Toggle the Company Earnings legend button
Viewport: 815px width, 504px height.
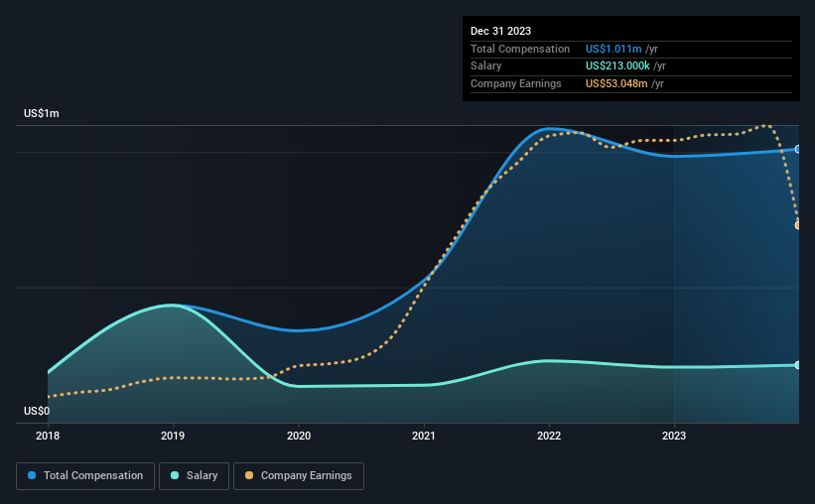click(x=299, y=476)
